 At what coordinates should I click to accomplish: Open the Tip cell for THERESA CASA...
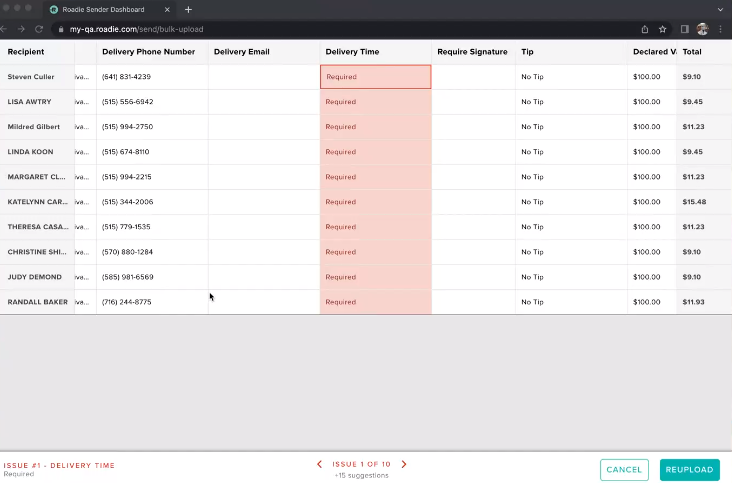571,227
